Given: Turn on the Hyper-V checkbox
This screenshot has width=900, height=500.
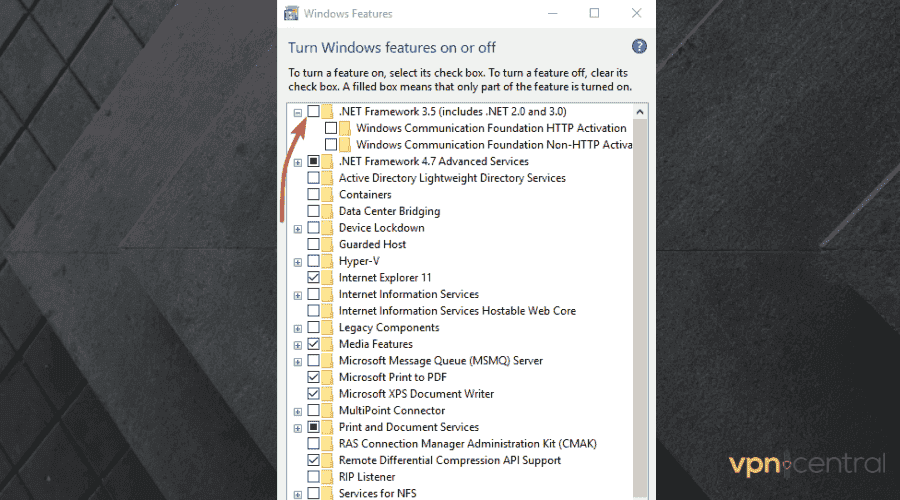Looking at the screenshot, I should 313,261.
